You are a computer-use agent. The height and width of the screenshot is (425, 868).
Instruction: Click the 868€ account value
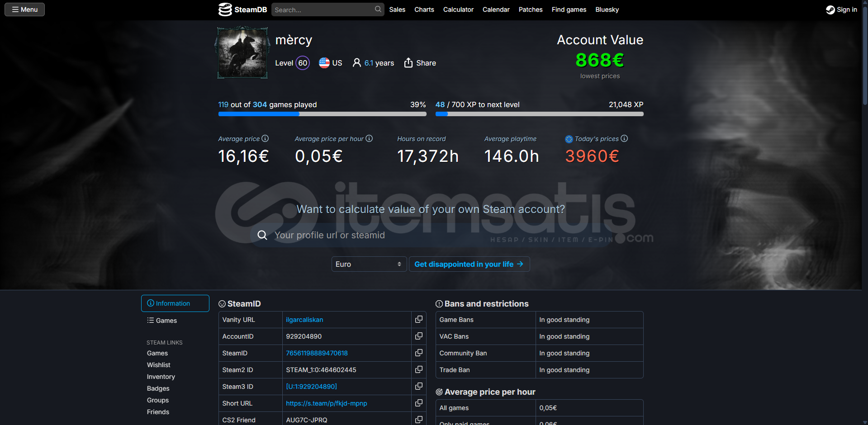point(600,60)
